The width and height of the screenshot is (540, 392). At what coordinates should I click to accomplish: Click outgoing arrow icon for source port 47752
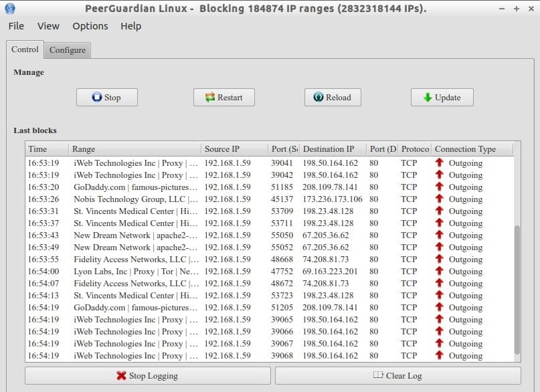coord(439,271)
